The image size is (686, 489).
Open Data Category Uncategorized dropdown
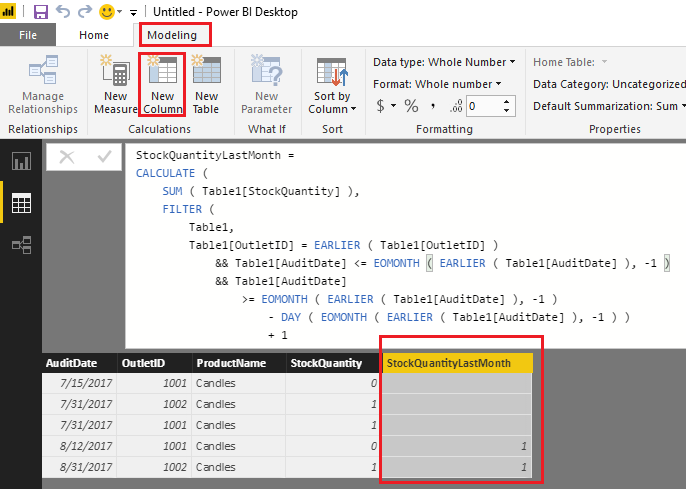click(x=609, y=84)
